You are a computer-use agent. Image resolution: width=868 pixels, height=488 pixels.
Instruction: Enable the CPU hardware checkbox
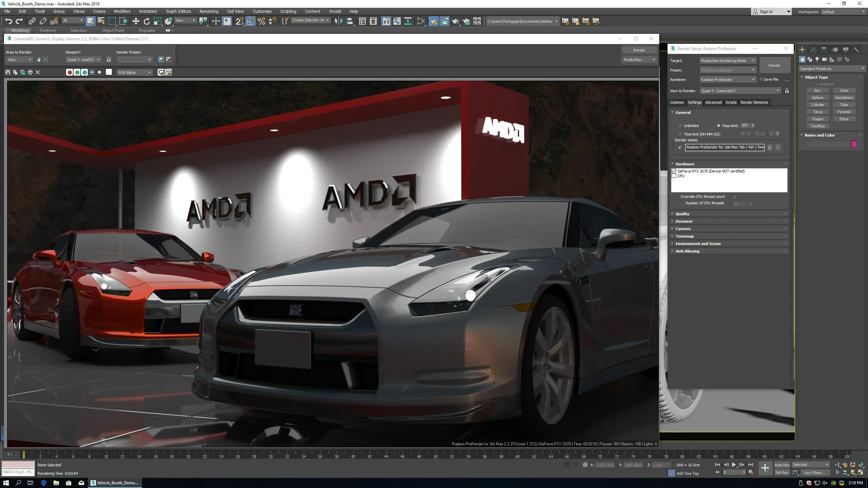click(x=674, y=176)
